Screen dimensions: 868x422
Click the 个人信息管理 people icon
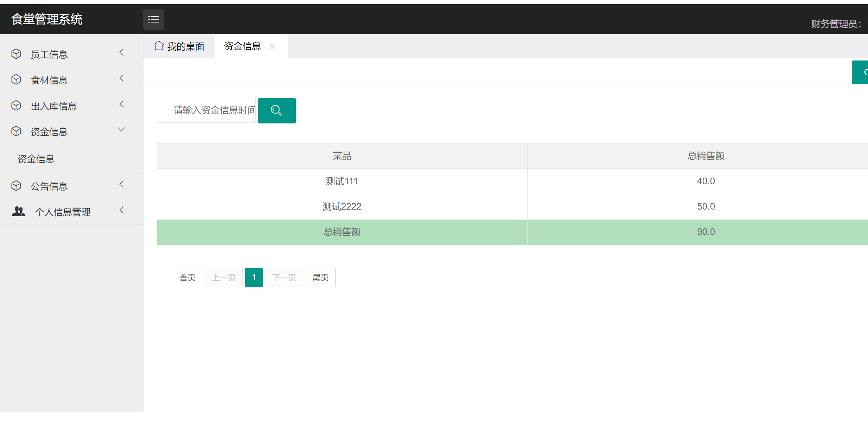(x=18, y=211)
